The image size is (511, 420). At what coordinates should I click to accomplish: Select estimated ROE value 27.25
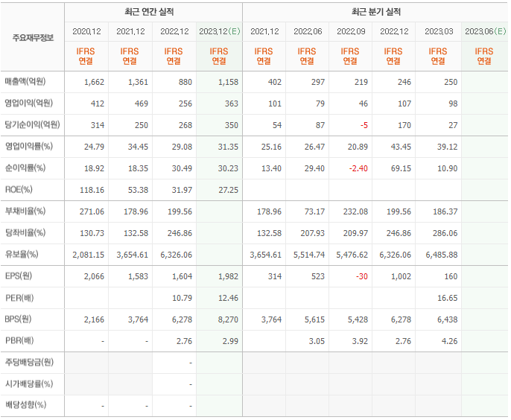tap(229, 190)
